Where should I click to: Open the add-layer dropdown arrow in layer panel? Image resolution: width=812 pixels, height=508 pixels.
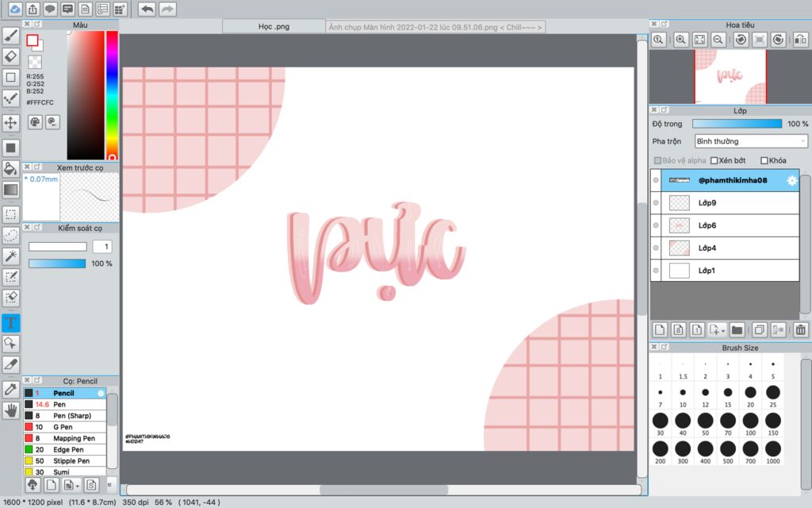click(x=724, y=330)
